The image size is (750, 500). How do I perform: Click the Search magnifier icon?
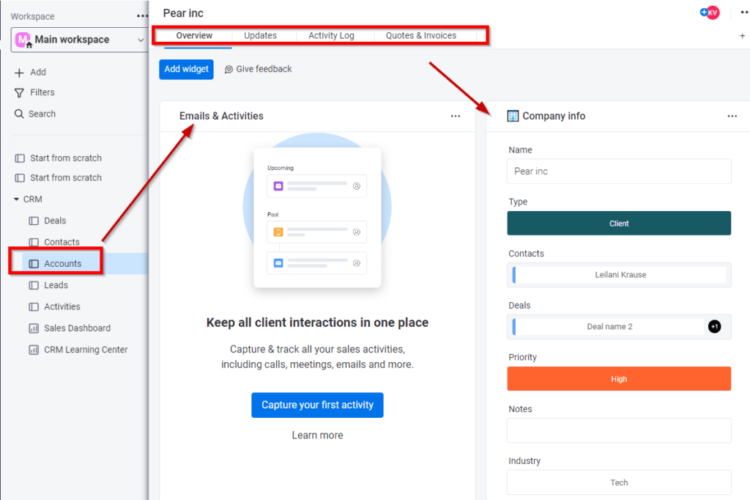[19, 114]
